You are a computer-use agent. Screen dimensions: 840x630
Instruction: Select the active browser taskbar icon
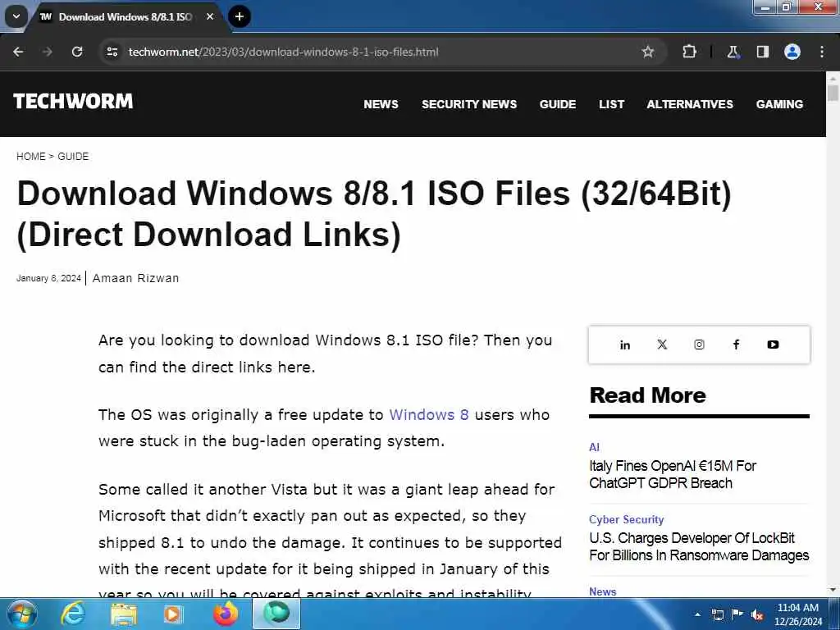[276, 614]
